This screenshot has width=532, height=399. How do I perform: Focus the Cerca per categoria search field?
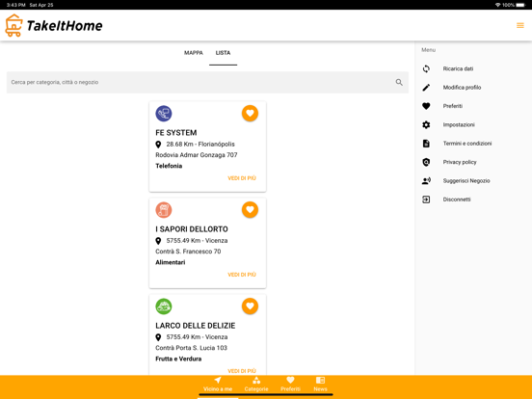point(207,82)
